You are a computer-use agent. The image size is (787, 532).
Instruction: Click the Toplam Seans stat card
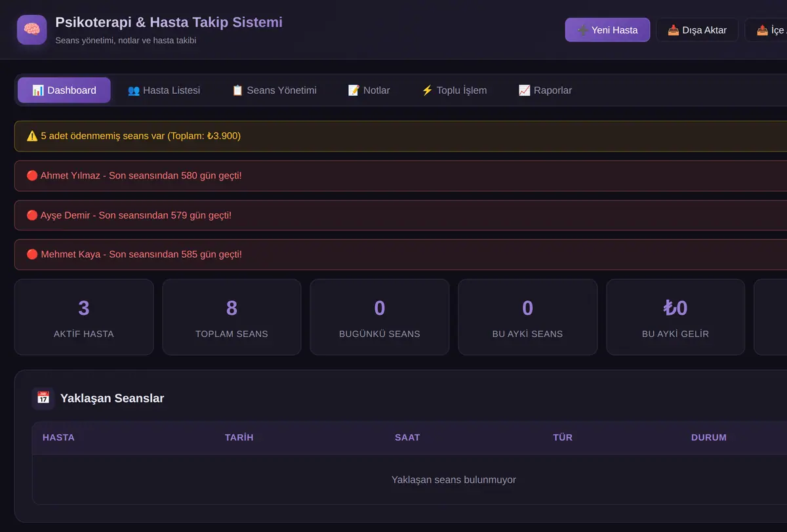(232, 317)
